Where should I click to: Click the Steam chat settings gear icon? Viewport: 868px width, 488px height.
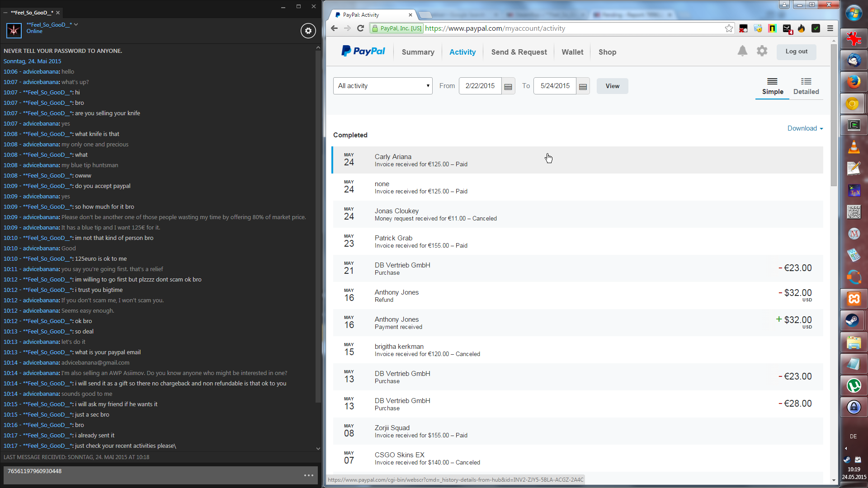308,31
